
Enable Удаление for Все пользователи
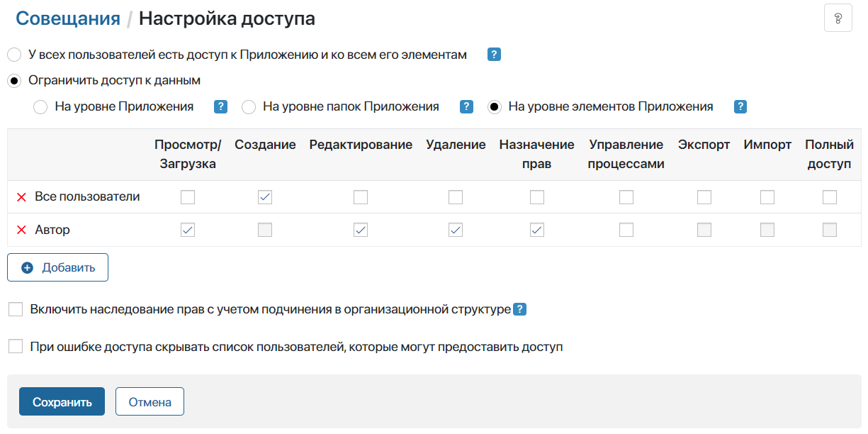[456, 197]
